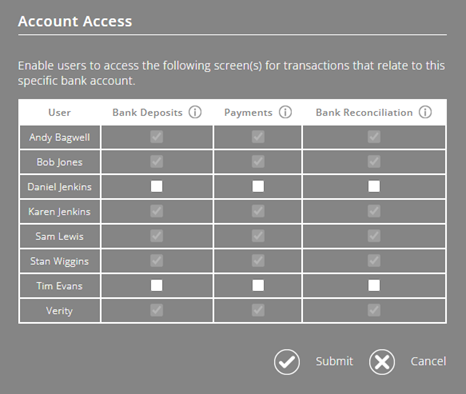
Task: Enable Payments for Daniel Jenkins
Action: pyautogui.click(x=258, y=186)
